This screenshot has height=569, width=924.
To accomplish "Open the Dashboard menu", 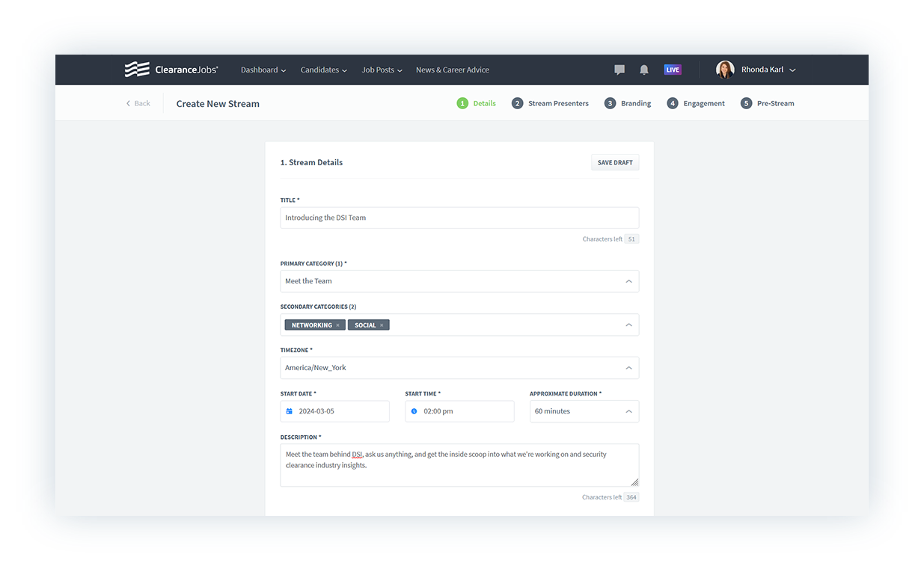I will coord(263,70).
